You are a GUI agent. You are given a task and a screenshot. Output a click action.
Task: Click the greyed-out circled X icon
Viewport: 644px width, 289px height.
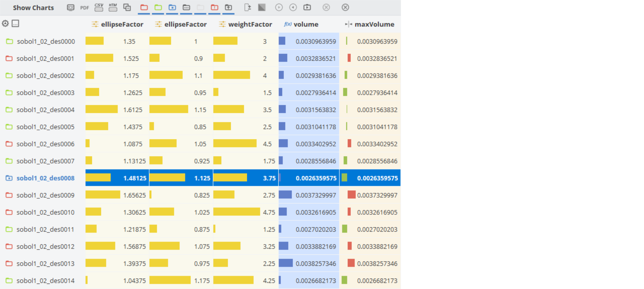[x=326, y=7]
